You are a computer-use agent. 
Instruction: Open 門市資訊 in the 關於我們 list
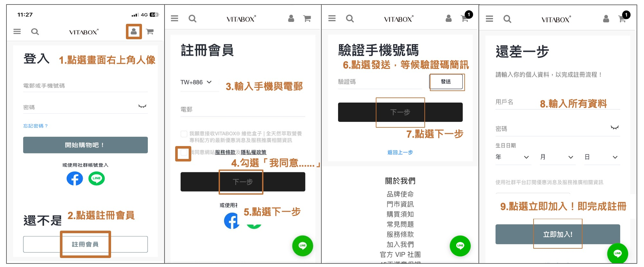coord(400,204)
